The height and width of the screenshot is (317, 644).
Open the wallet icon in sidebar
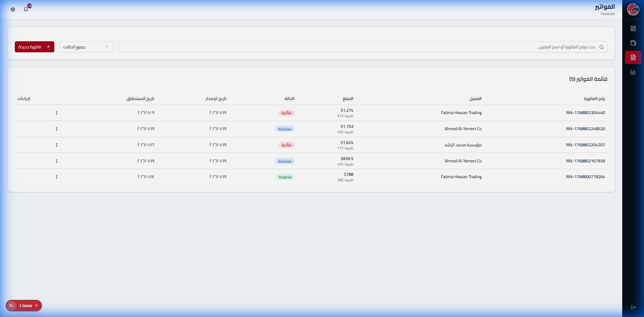click(x=633, y=43)
